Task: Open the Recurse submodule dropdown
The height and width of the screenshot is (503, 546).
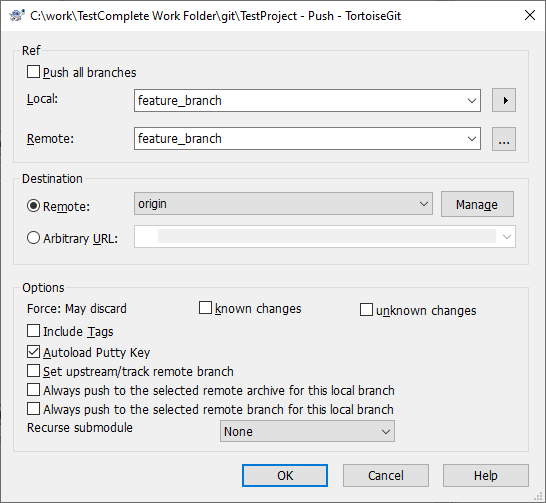Action: tap(307, 431)
